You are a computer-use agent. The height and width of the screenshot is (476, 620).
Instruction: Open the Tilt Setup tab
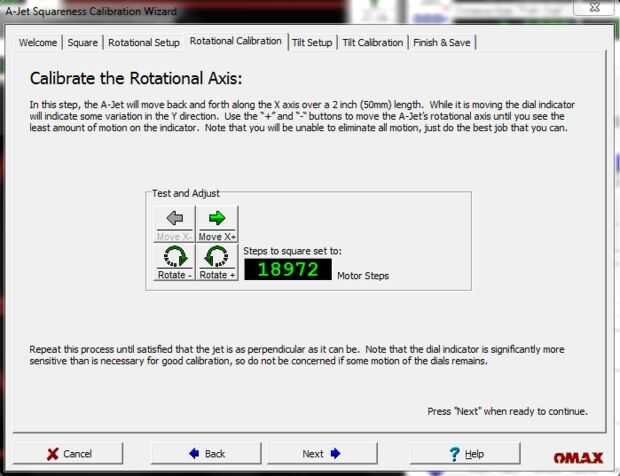[312, 43]
